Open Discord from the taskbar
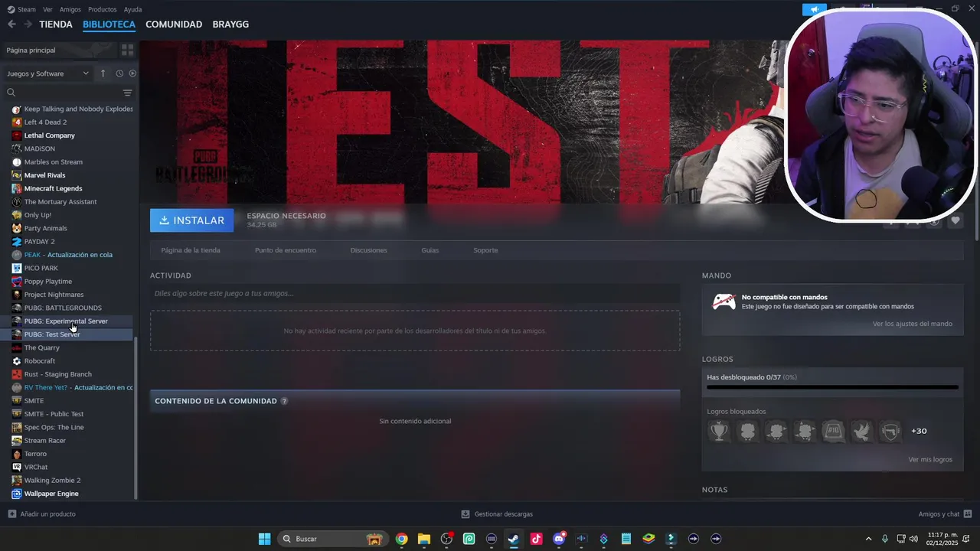Viewport: 980px width, 551px height. coord(559,539)
